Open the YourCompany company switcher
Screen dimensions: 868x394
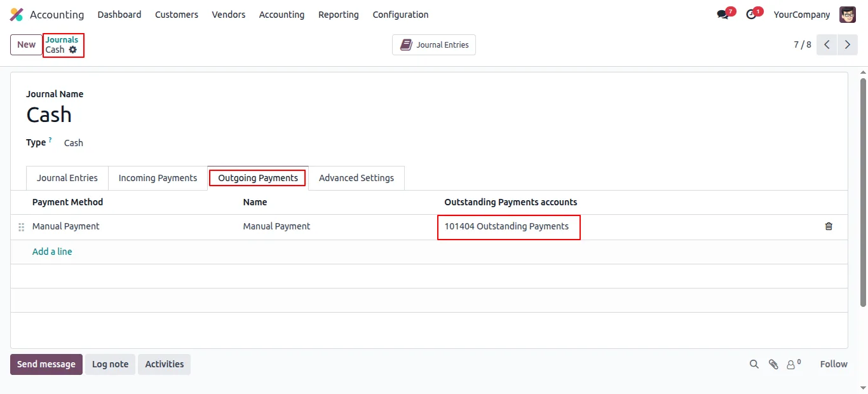pyautogui.click(x=802, y=15)
